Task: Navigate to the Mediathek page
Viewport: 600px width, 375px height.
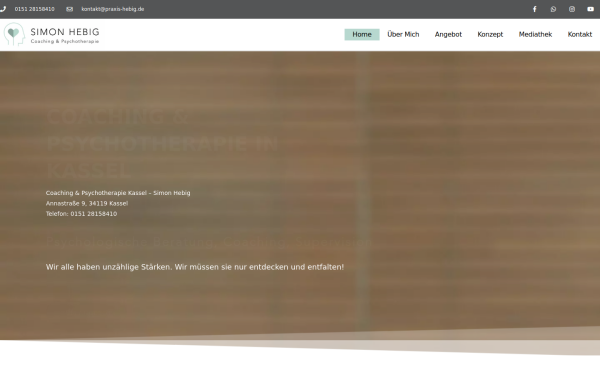Action: [x=535, y=34]
